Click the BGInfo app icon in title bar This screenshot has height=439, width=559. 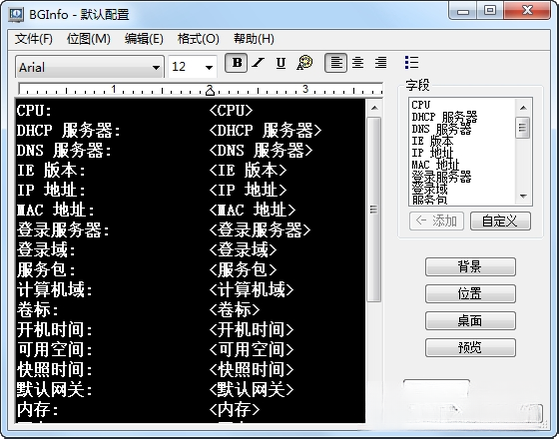16,14
